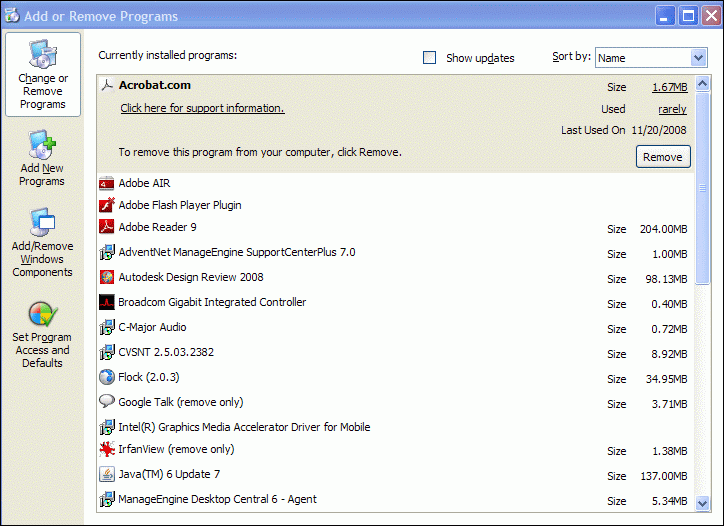This screenshot has width=724, height=526.
Task: Select the Broadcom Gigabit Controller icon
Action: (107, 302)
